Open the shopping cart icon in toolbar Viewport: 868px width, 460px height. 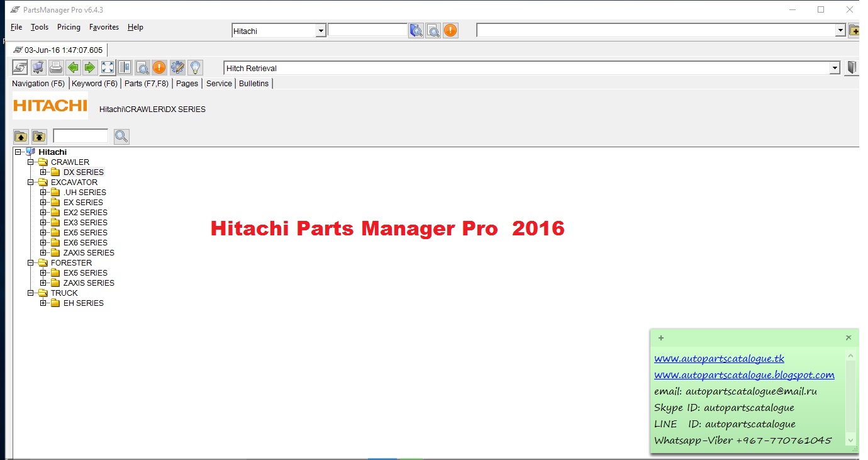pyautogui.click(x=38, y=67)
